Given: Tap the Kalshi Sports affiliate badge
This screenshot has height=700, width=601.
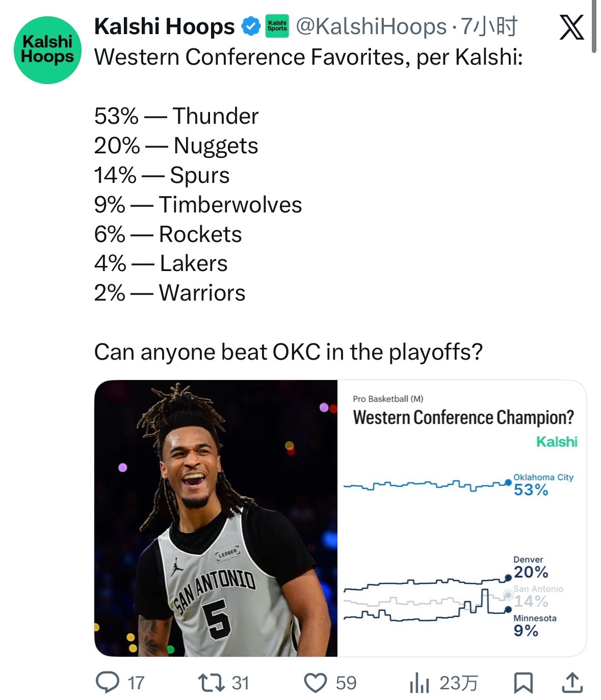Looking at the screenshot, I should pyautogui.click(x=277, y=26).
